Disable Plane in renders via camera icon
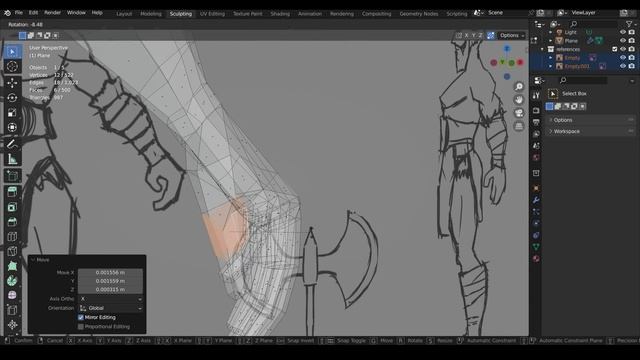 click(x=632, y=41)
